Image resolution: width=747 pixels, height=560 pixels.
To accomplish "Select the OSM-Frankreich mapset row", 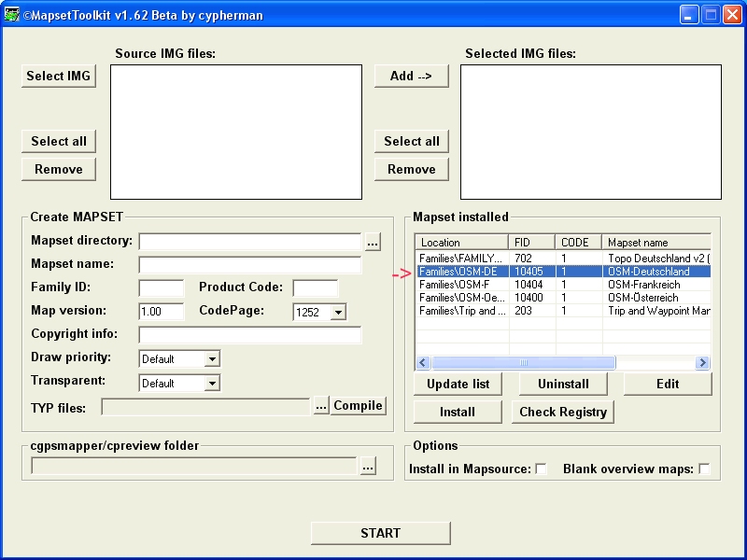I will coord(563,285).
